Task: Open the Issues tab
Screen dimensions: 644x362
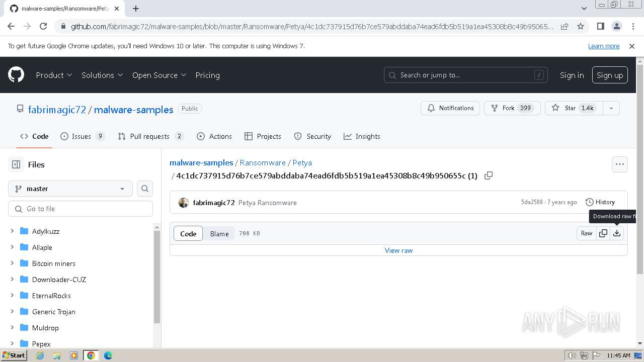Action: coord(83,136)
